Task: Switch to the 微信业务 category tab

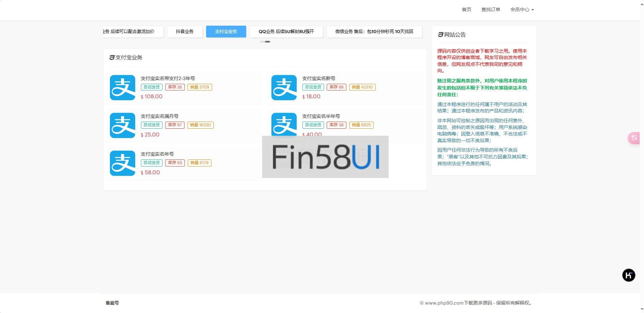Action: point(374,31)
